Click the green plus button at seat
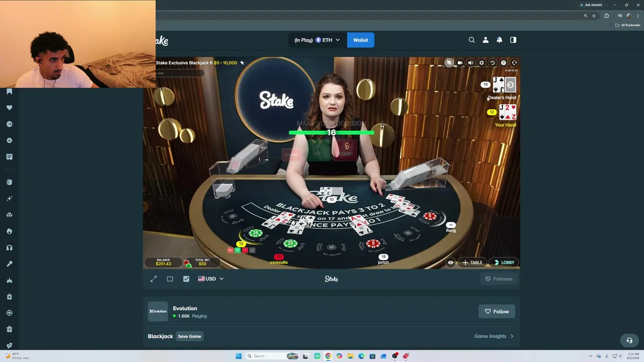Viewport: 644px width, 362px height. pos(237,250)
